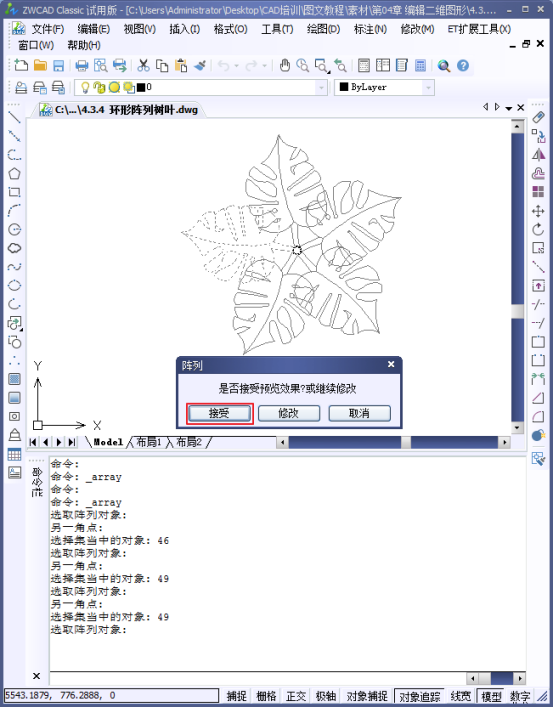554x708 pixels.
Task: Click the Cut scissors icon
Action: [x=143, y=66]
